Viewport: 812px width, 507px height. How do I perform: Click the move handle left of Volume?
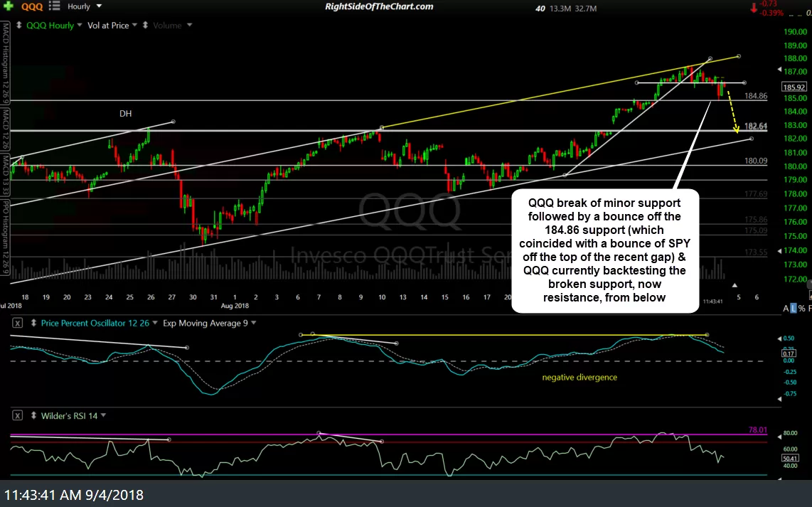tap(146, 25)
